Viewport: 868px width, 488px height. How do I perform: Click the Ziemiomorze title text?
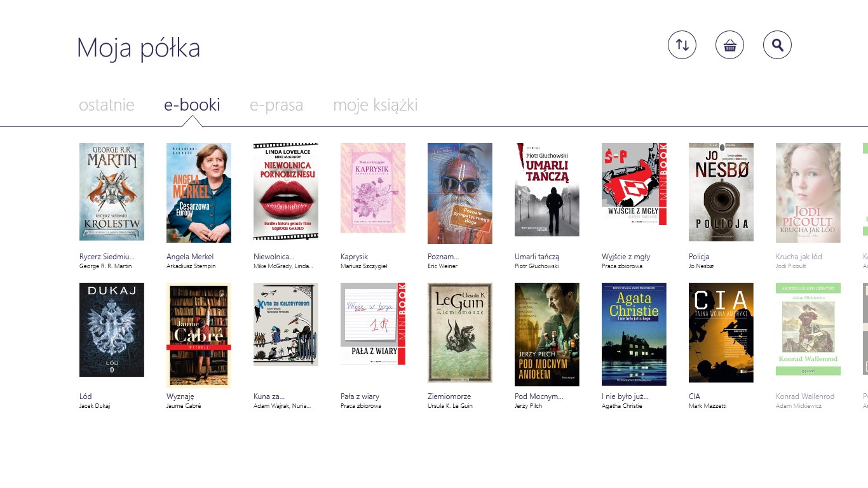[x=449, y=396]
